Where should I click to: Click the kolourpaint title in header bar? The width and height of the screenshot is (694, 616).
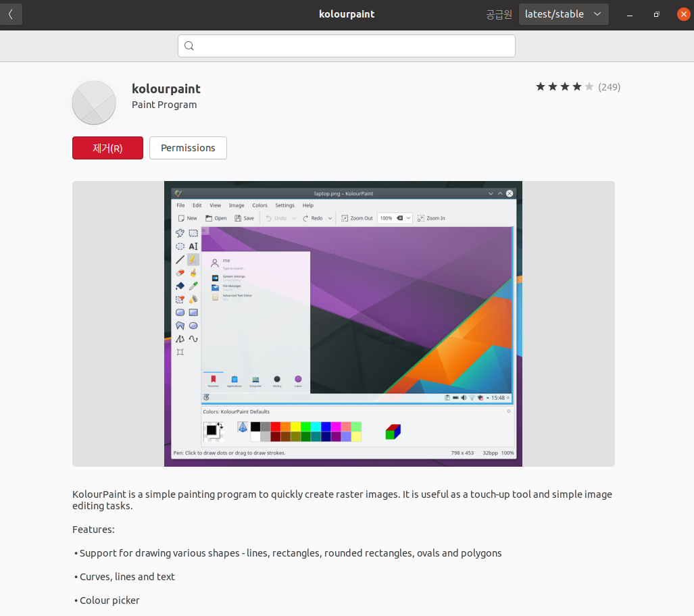pos(347,14)
